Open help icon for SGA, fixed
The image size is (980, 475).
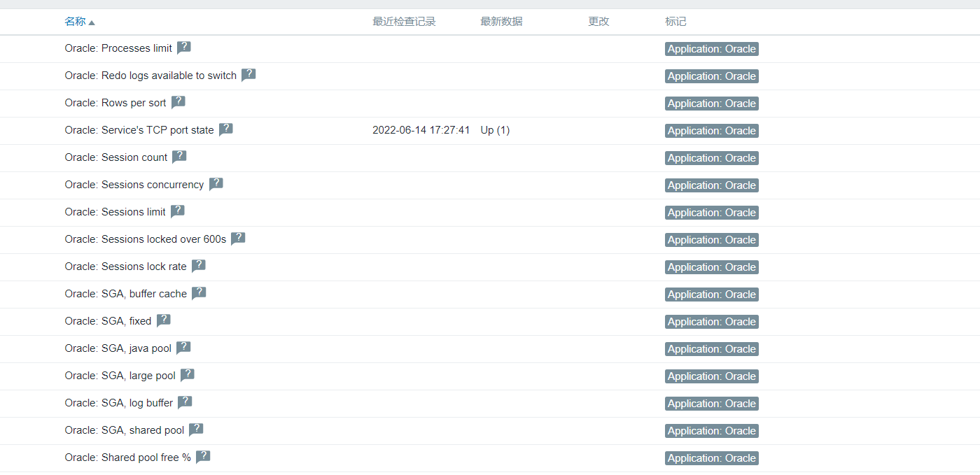click(x=163, y=320)
